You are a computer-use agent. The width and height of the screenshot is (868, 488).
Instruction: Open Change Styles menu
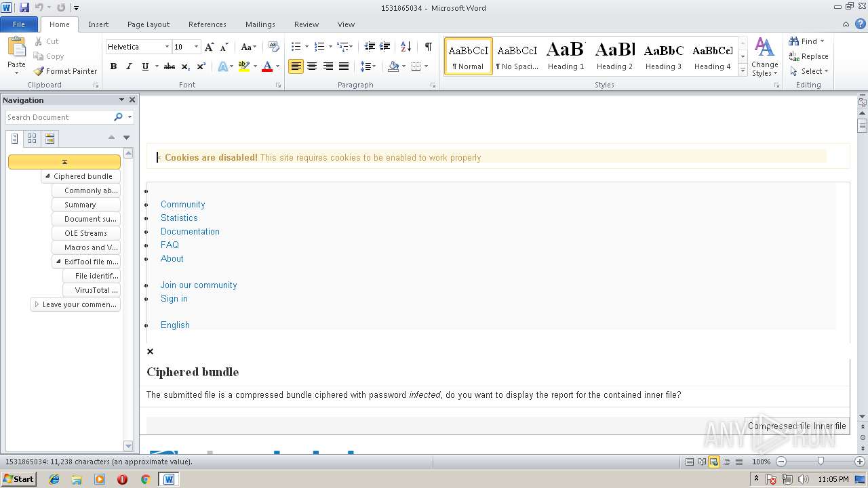click(764, 57)
